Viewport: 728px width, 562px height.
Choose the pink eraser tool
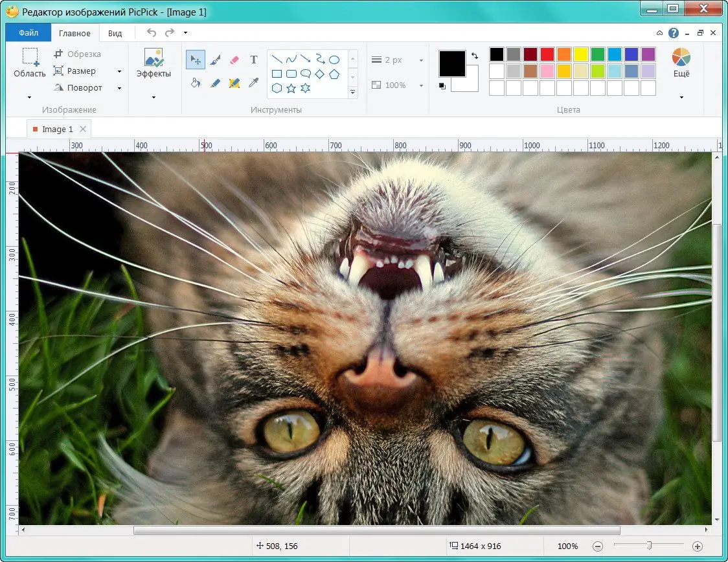(x=234, y=60)
